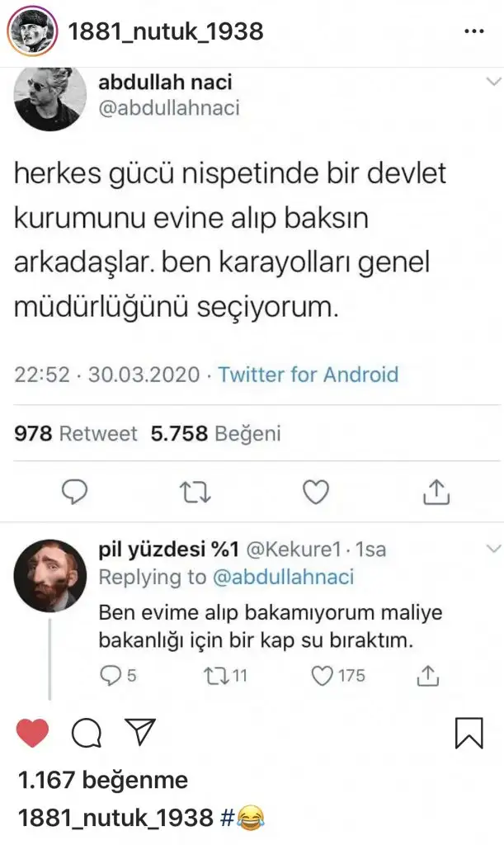Screen dimensions: 504x845
Task: Send post using paper plane icon
Action: pos(140,731)
